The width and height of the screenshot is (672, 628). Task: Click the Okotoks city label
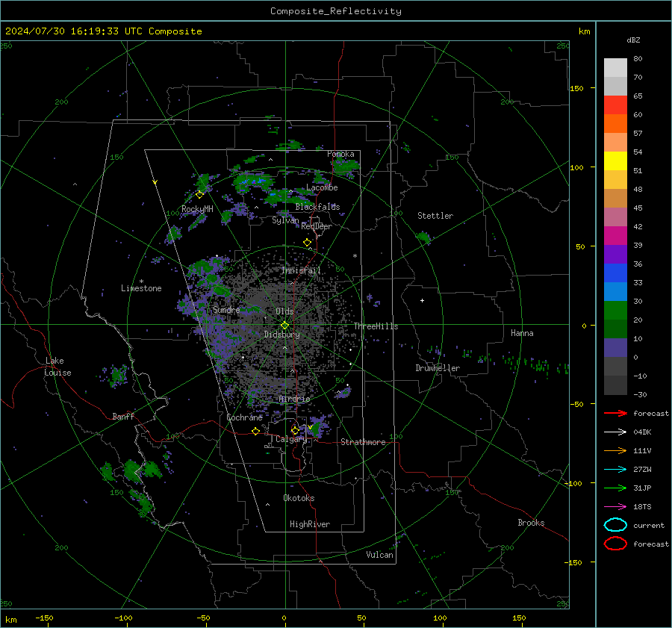pos(299,498)
